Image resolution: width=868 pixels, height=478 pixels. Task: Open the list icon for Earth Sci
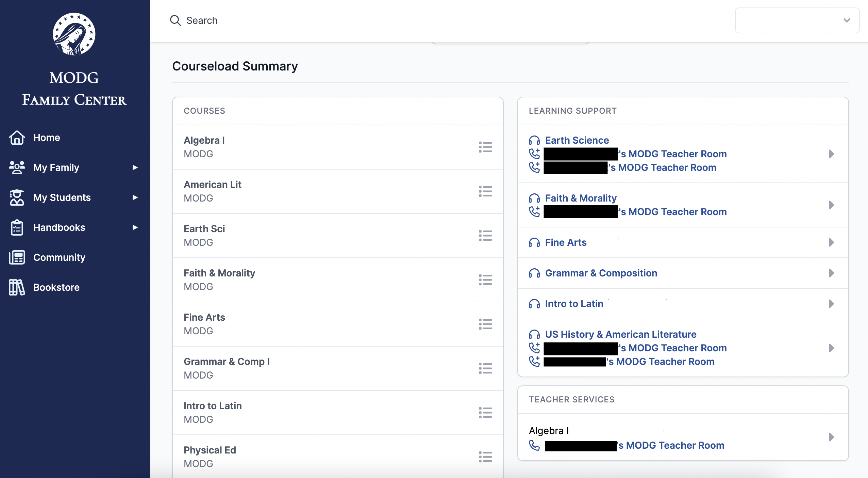(485, 236)
